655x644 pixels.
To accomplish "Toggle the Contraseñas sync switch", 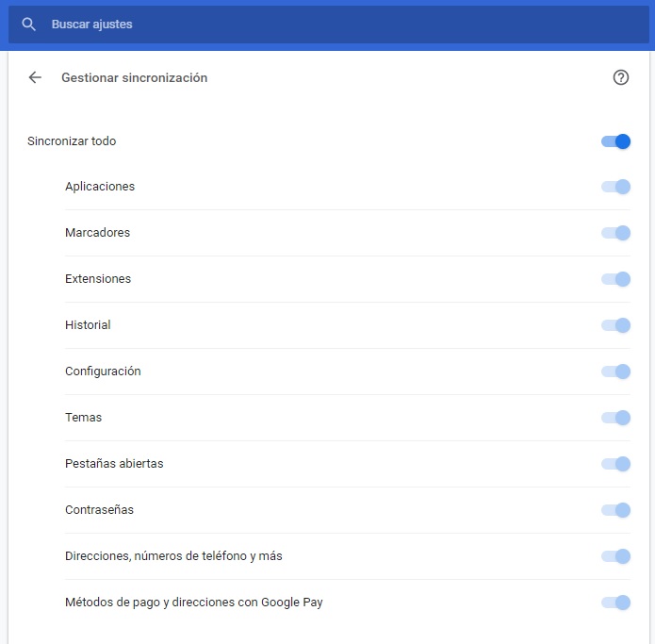I will coord(615,510).
